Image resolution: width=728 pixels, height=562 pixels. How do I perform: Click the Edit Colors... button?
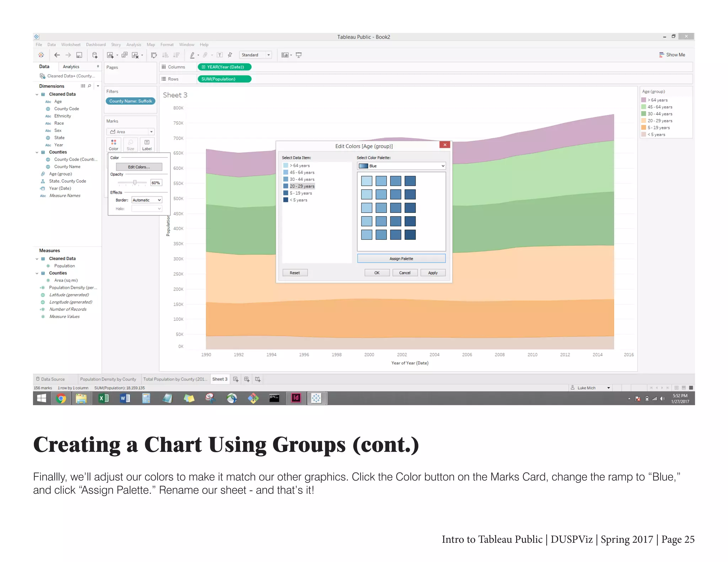[x=139, y=167]
